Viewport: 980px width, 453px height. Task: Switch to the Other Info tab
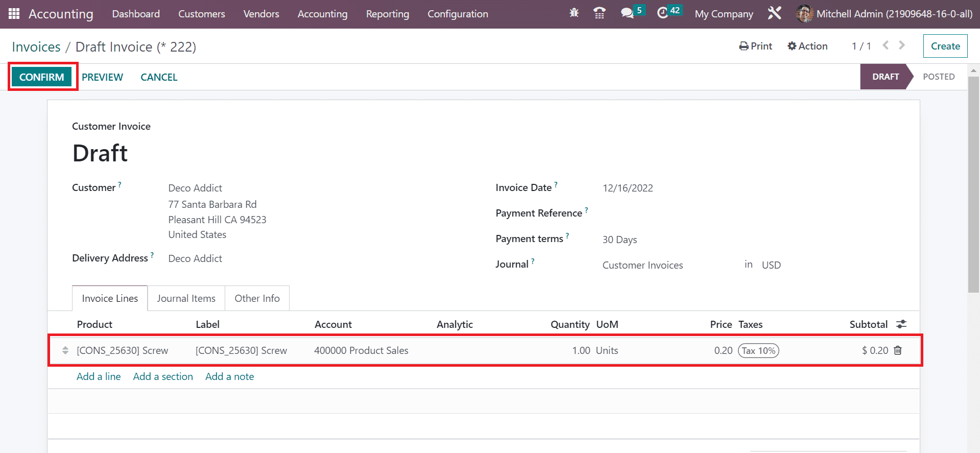[257, 298]
